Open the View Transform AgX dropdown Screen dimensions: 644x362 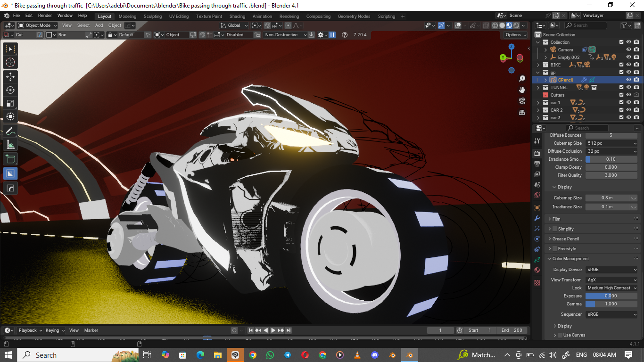click(x=611, y=280)
